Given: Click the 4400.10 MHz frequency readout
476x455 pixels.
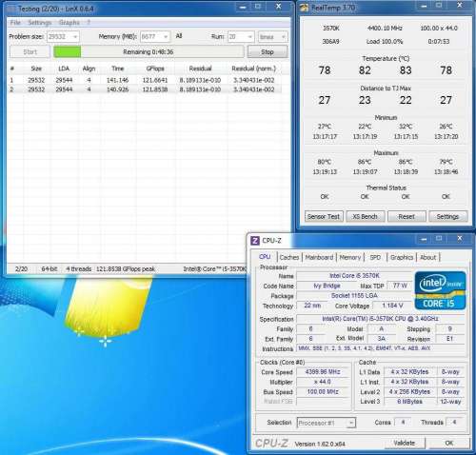Looking at the screenshot, I should 385,29.
